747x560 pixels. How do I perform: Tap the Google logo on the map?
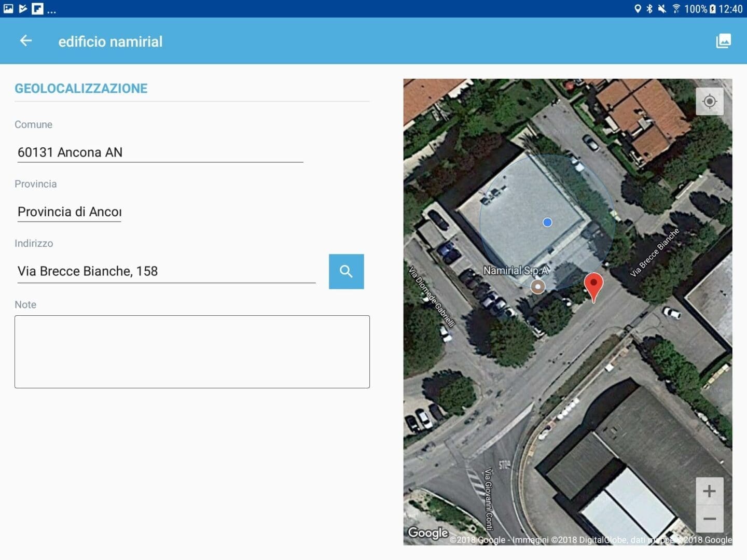point(427,533)
